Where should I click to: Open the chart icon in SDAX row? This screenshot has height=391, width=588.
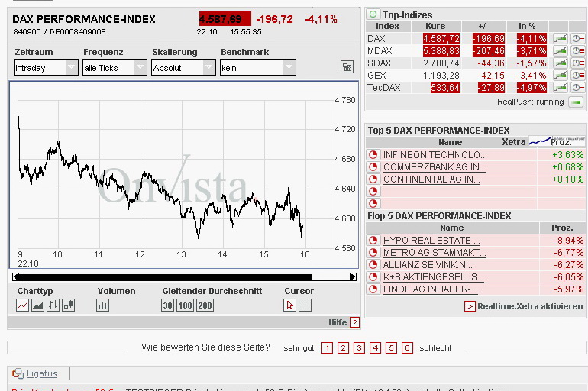(560, 63)
